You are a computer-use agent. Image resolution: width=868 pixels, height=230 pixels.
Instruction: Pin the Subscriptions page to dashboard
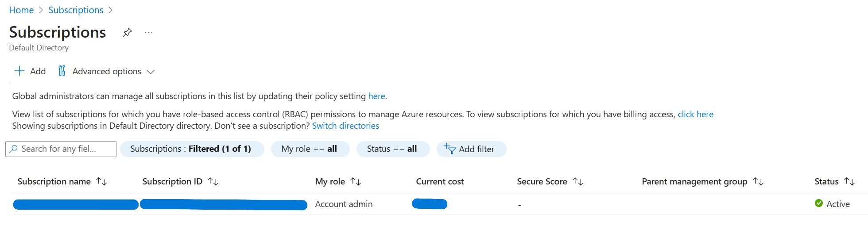point(127,32)
